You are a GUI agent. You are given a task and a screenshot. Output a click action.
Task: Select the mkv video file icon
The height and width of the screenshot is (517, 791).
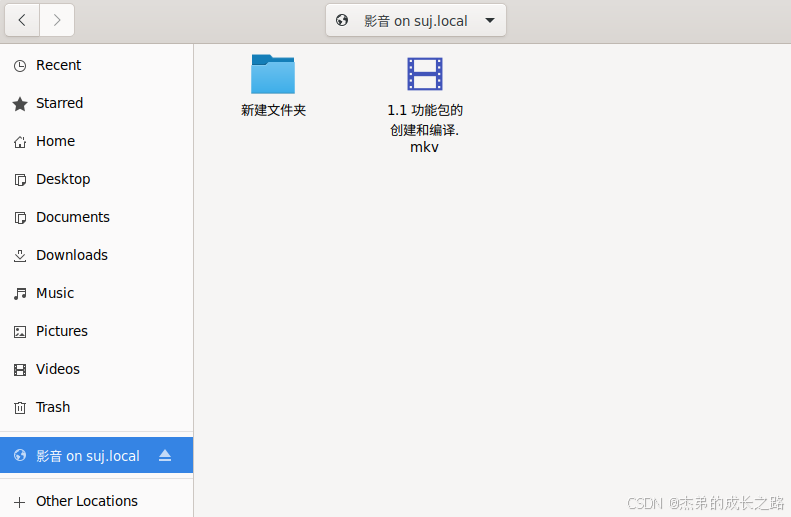[425, 74]
